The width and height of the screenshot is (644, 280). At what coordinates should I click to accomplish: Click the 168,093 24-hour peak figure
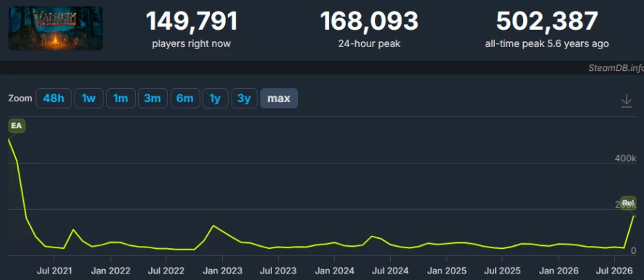pyautogui.click(x=369, y=22)
